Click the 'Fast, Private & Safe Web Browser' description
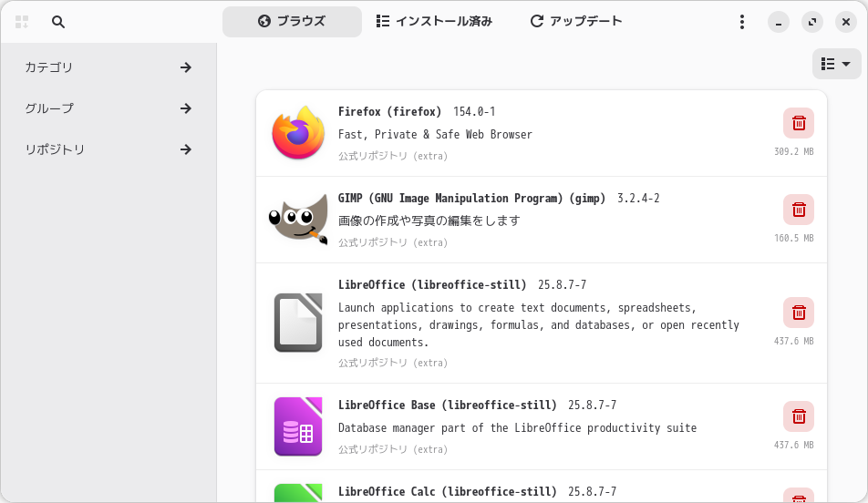 coord(435,135)
